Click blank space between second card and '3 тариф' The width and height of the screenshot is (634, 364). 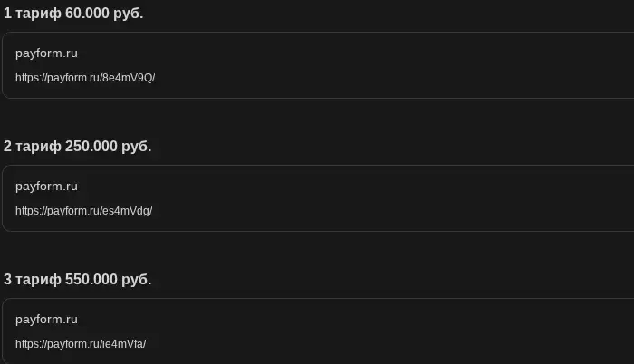[317, 251]
